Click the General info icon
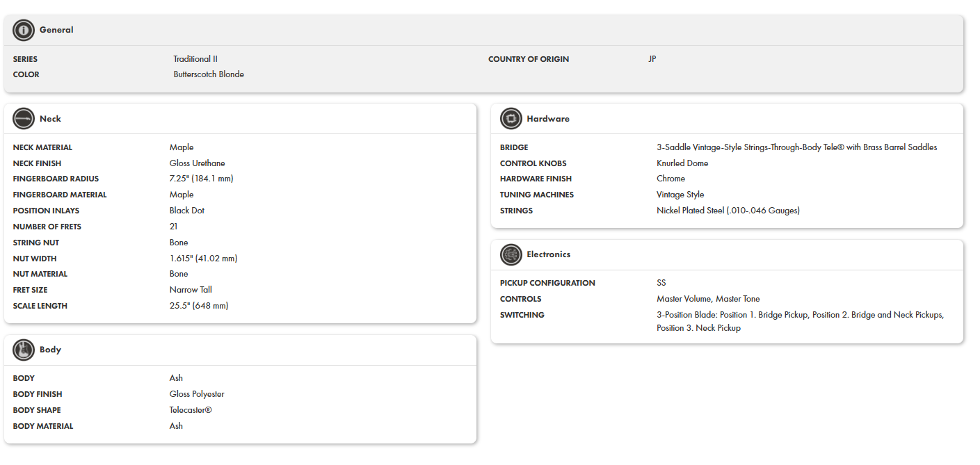 (24, 30)
